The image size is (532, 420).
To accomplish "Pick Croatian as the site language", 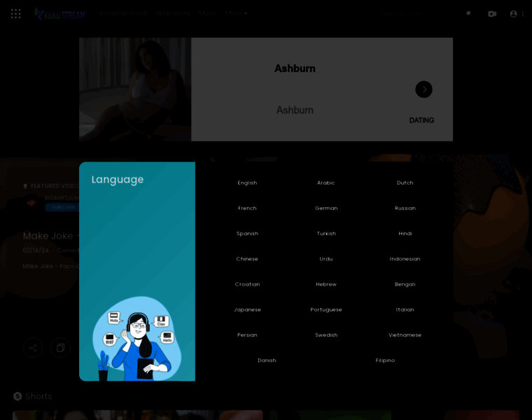I will [x=247, y=284].
